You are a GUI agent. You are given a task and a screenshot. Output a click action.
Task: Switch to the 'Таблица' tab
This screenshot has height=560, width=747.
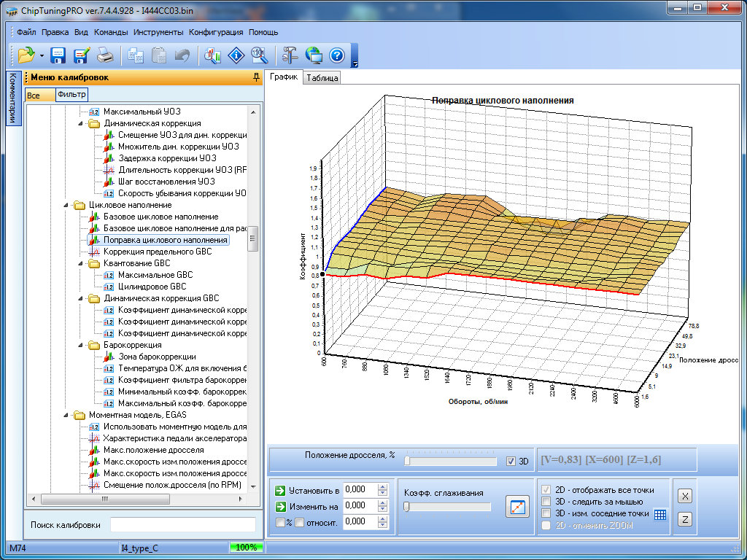[322, 78]
